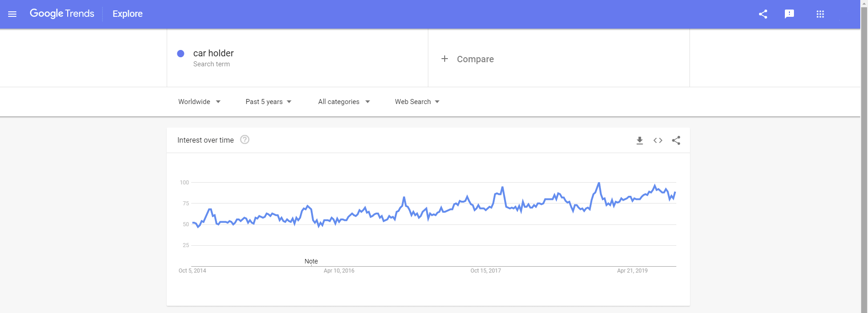Open the Past 5 years dropdown

[268, 102]
